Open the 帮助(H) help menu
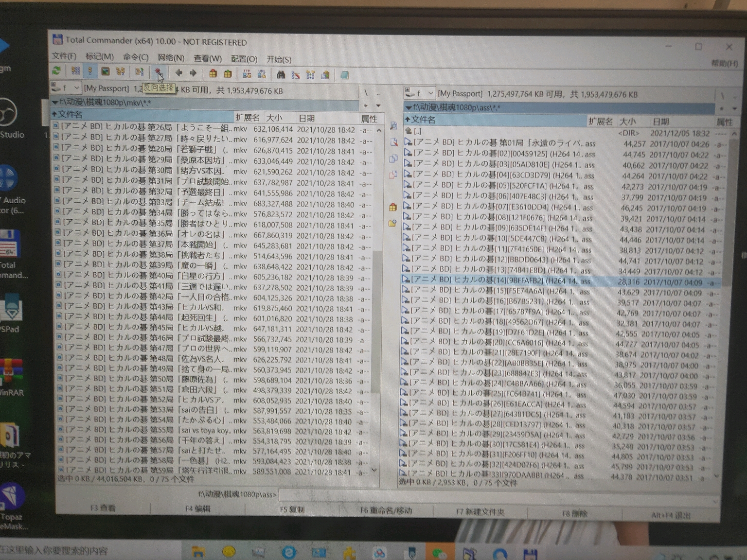This screenshot has width=747, height=560. pos(725,63)
